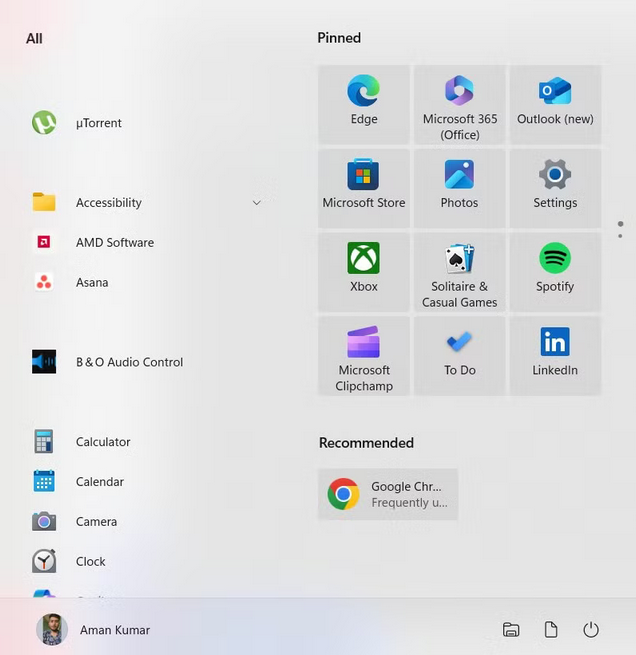The image size is (636, 655).
Task: Open Edge from pinned apps
Action: click(x=364, y=104)
